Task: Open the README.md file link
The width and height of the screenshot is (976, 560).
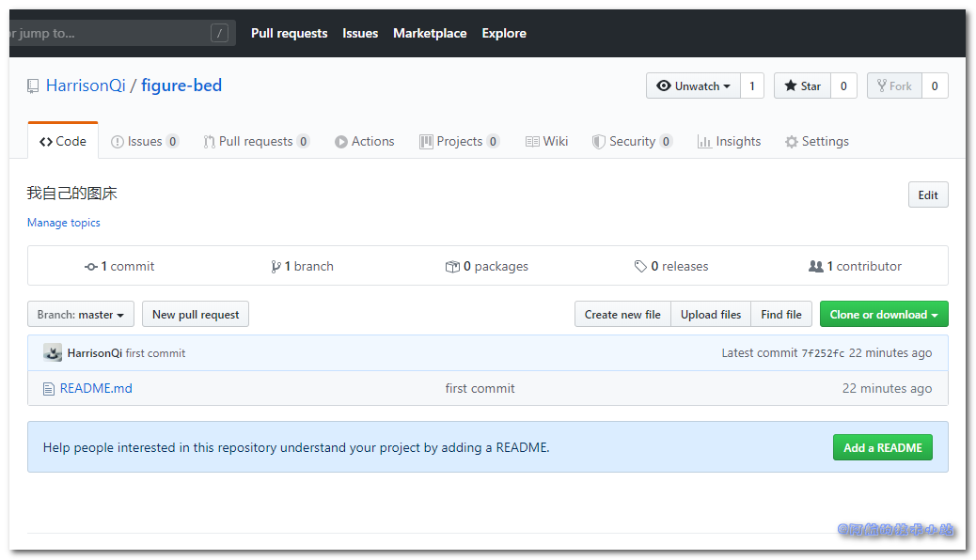Action: pyautogui.click(x=96, y=389)
